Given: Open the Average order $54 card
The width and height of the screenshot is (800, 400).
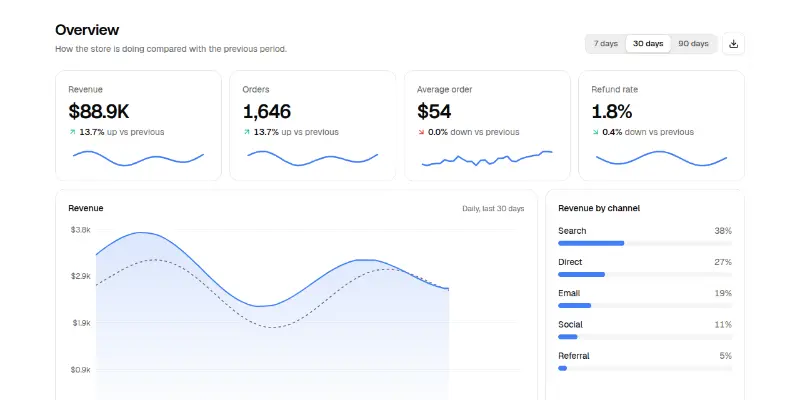Looking at the screenshot, I should tap(487, 126).
